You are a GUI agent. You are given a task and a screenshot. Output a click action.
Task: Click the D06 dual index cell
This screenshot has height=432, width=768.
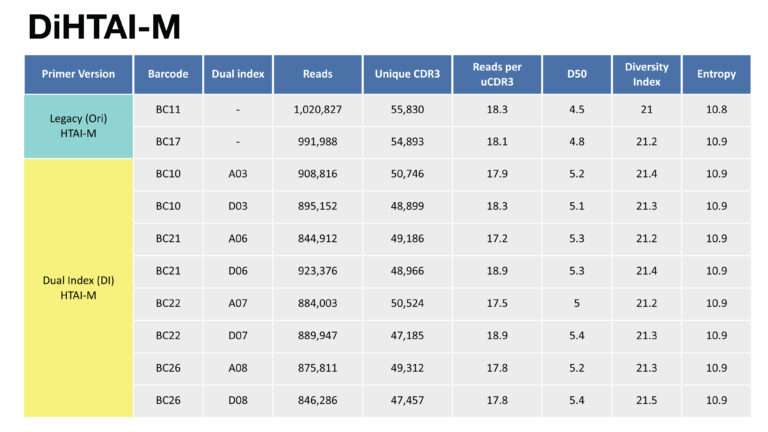click(x=238, y=271)
